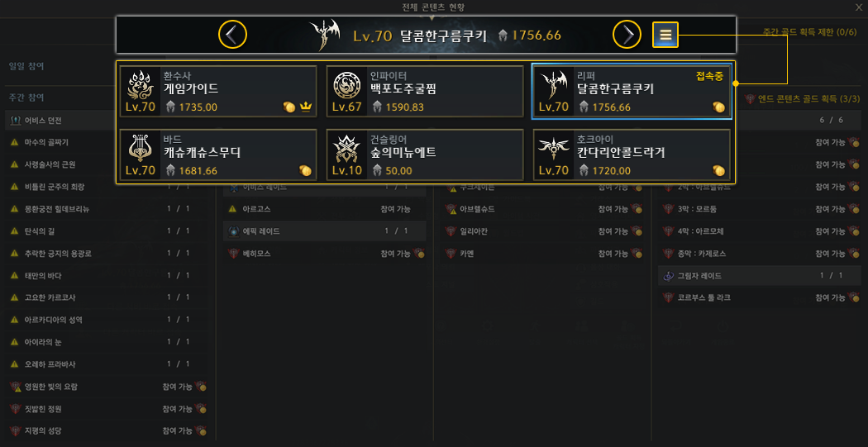Toggle the character list menu button
This screenshot has height=447, width=868.
665,35
